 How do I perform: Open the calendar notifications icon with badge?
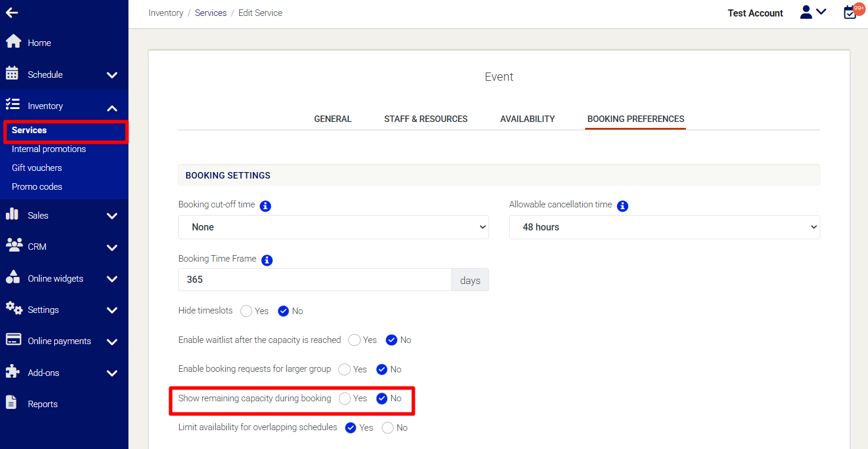[850, 12]
